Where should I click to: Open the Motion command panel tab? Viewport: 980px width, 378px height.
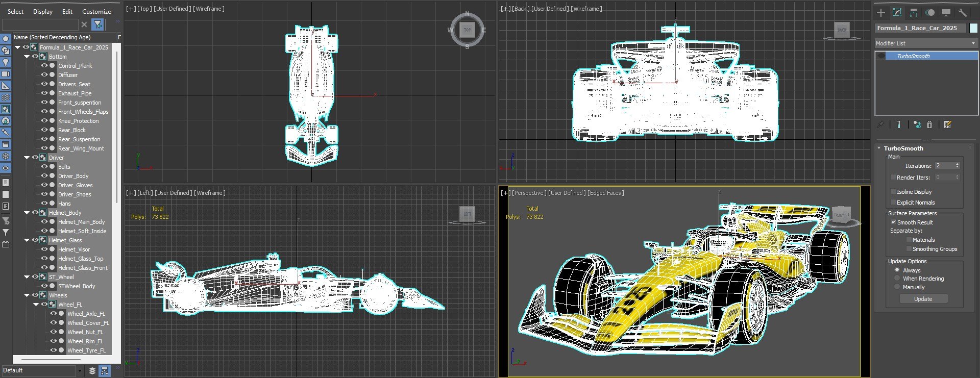(930, 13)
